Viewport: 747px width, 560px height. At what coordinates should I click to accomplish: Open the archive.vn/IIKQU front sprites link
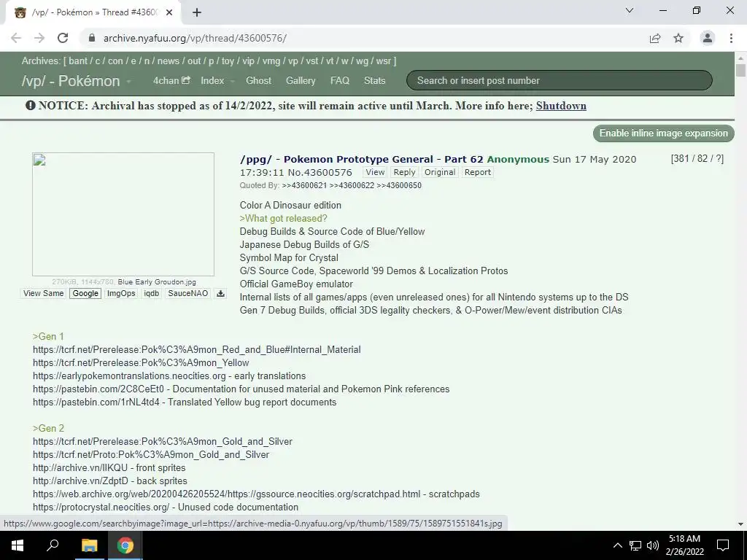click(80, 467)
